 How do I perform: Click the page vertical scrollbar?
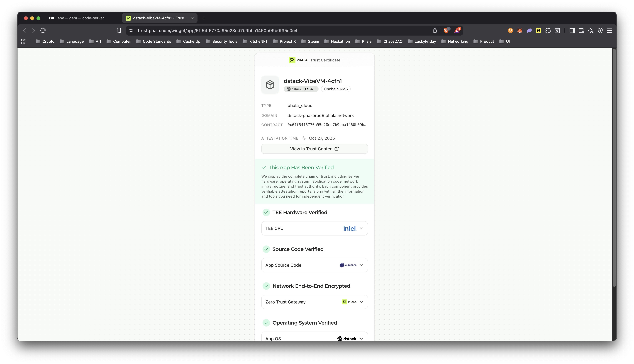coord(614,167)
